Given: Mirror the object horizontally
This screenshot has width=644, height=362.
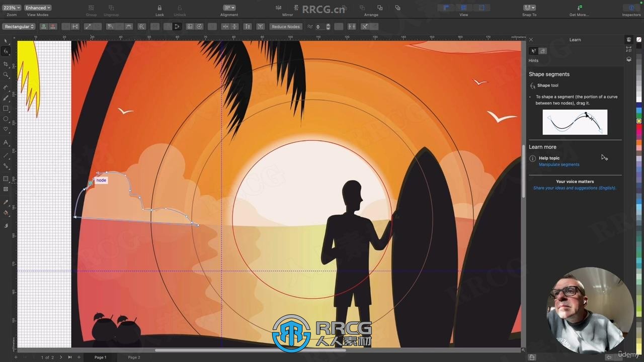Looking at the screenshot, I should tap(279, 8).
